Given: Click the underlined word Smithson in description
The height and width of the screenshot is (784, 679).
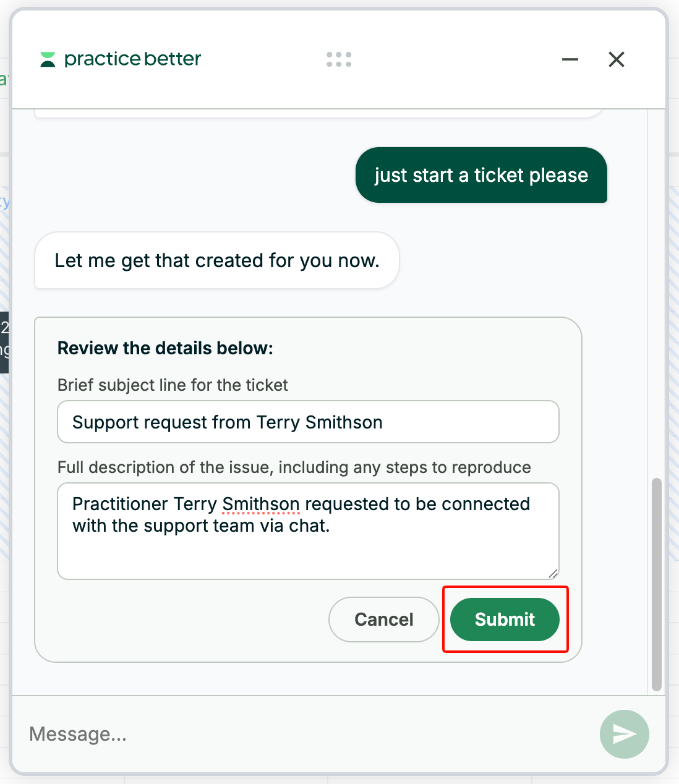Looking at the screenshot, I should pyautogui.click(x=261, y=504).
